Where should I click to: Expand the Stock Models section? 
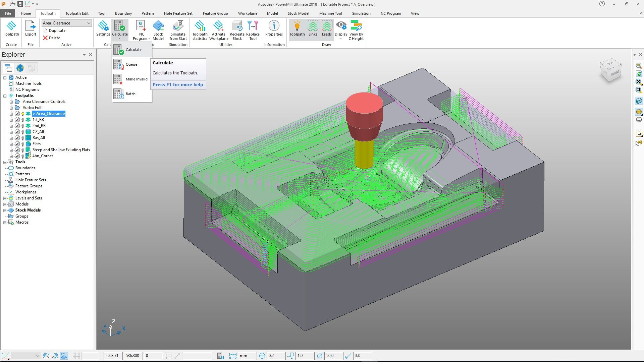[5, 210]
